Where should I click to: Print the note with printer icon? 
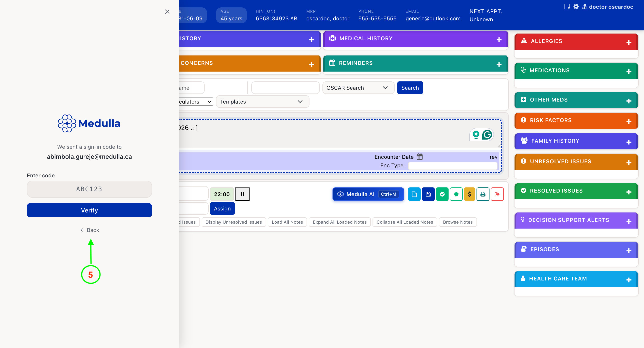(483, 194)
